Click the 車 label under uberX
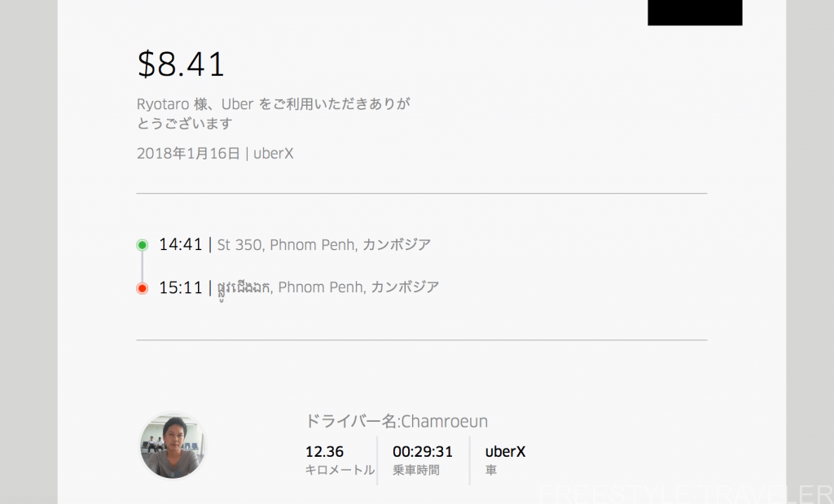 (491, 470)
